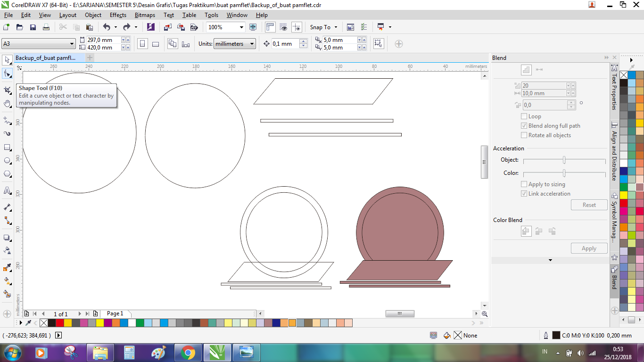Screen dimensions: 644x362
Task: Click the Reset acceleration button
Action: pos(589,205)
